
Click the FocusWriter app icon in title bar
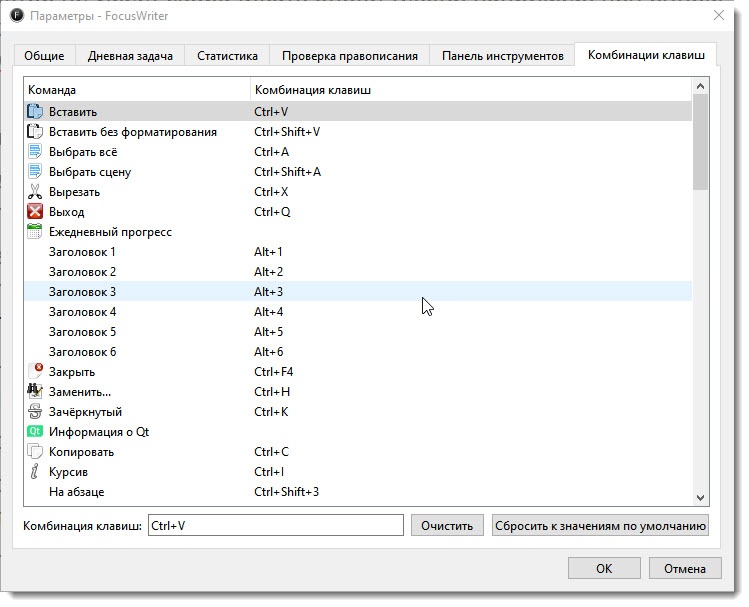(x=17, y=16)
